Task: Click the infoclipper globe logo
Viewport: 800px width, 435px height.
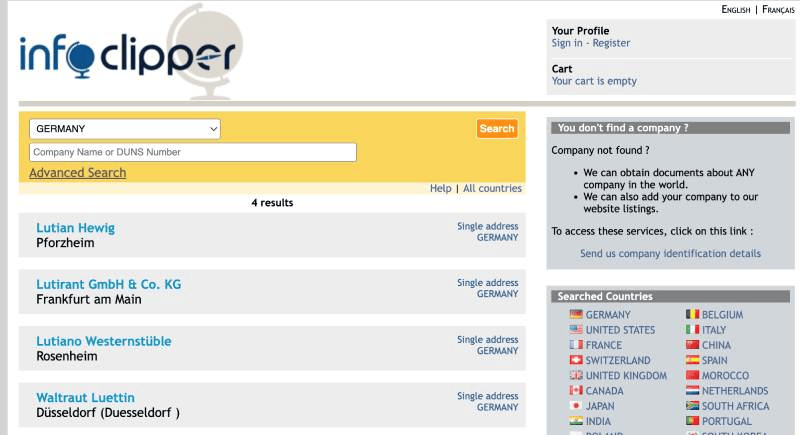Action: pos(131,51)
